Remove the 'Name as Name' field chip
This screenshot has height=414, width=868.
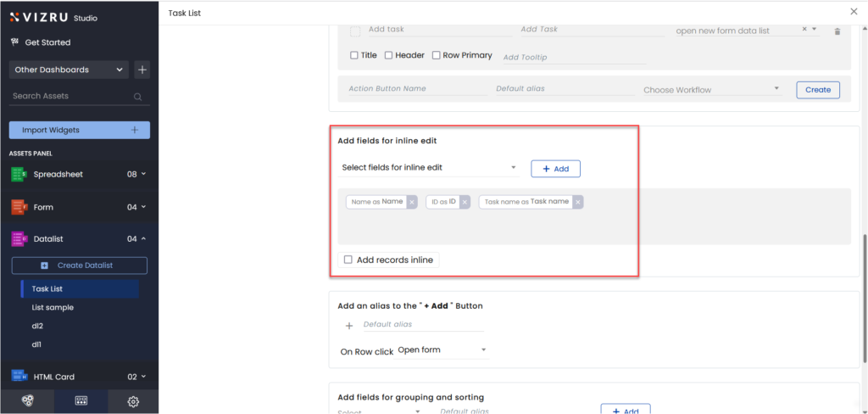(411, 202)
